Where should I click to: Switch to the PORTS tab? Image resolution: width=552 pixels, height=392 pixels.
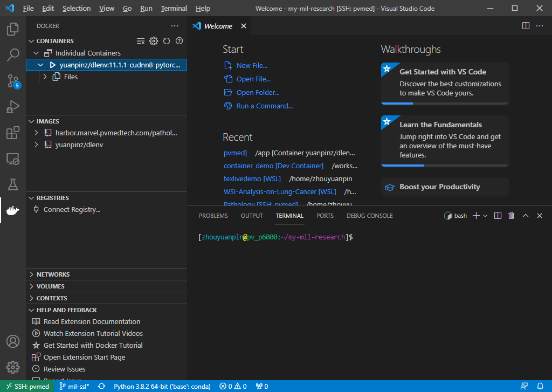pyautogui.click(x=325, y=216)
